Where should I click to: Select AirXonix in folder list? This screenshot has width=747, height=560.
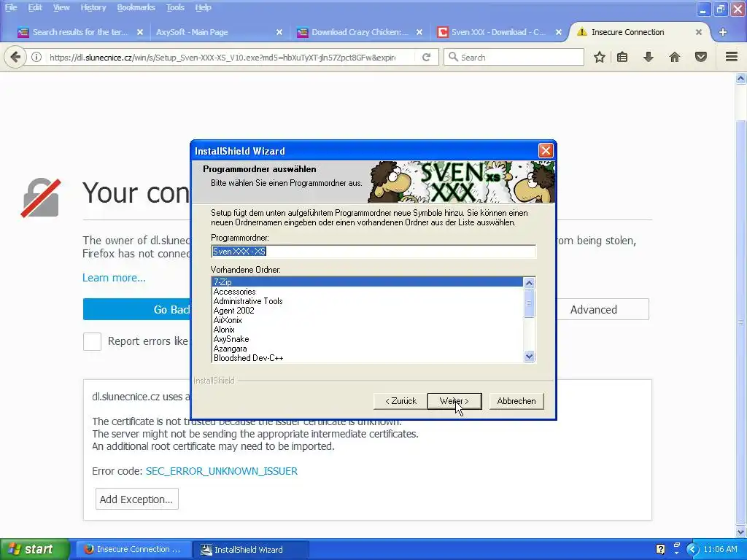tap(367, 320)
